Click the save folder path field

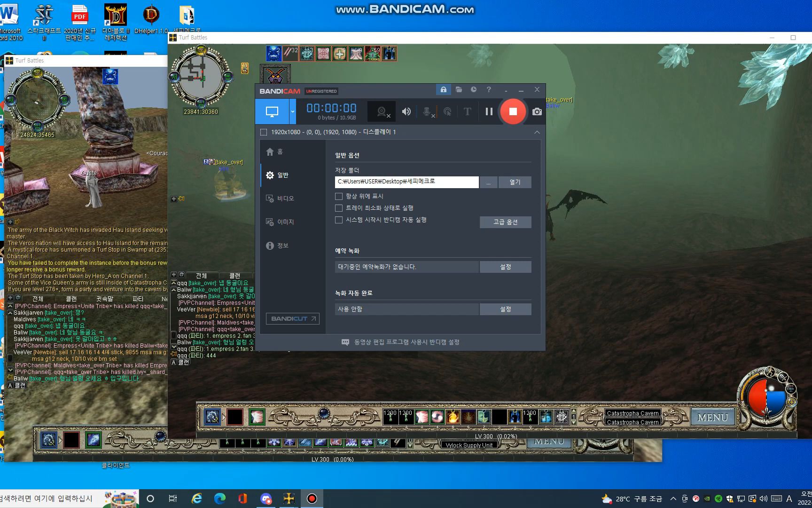[406, 182]
